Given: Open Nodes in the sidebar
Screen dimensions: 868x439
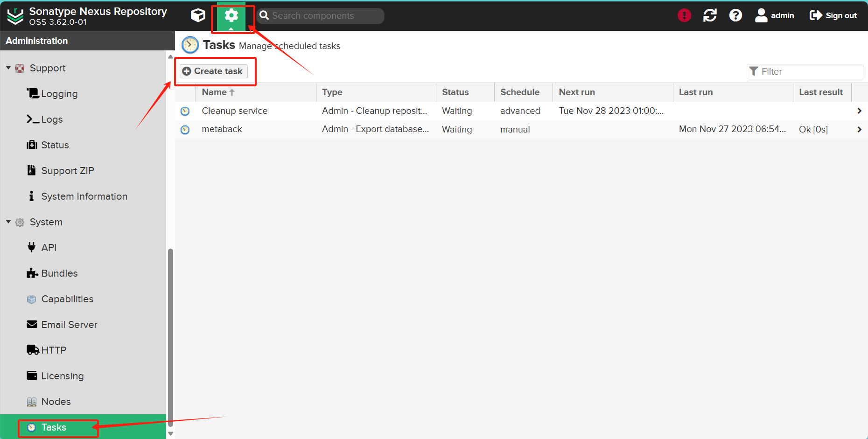Looking at the screenshot, I should coord(56,402).
